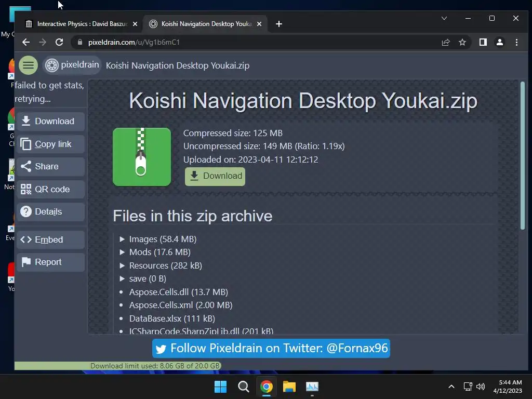Screen dimensions: 532x399
Task: Show hidden system tray icons
Action: (451, 387)
